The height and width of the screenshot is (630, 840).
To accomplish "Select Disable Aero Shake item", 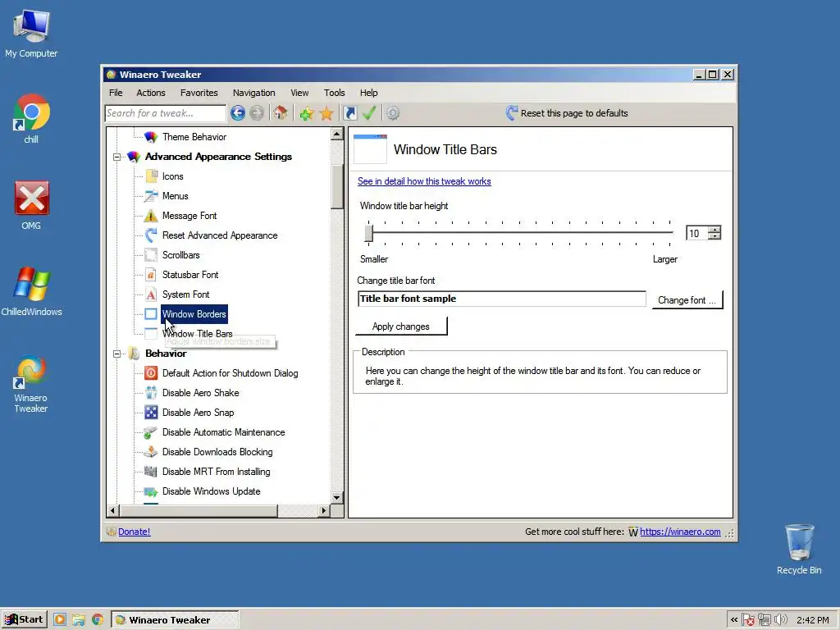I will click(x=200, y=393).
